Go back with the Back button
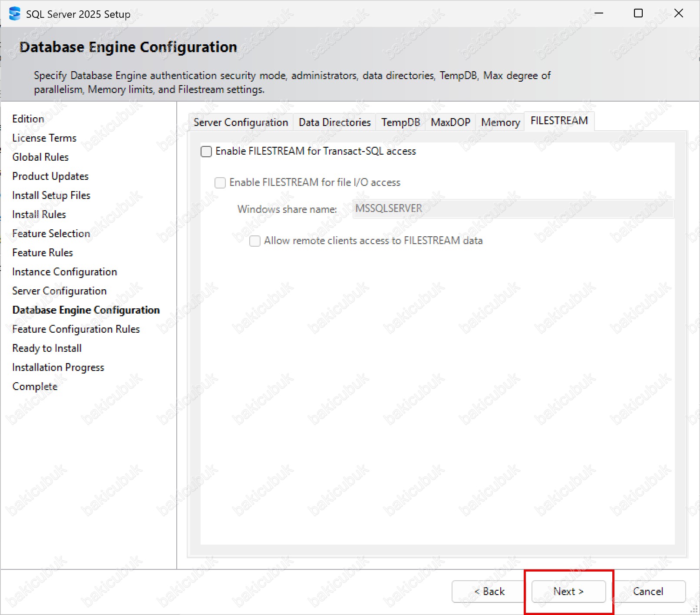Screen dimensions: 700x615 489,592
